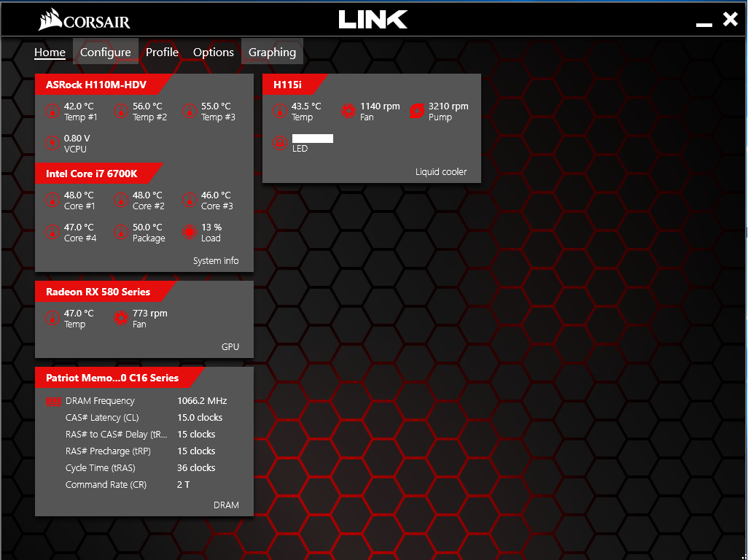This screenshot has height=560, width=748.
Task: Click the H115i panel header
Action: (x=287, y=85)
